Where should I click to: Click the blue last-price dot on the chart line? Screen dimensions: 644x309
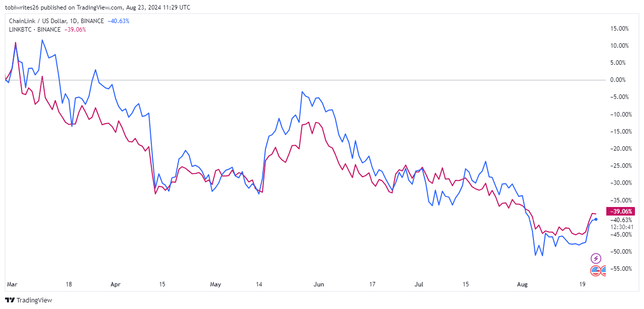(x=596, y=219)
